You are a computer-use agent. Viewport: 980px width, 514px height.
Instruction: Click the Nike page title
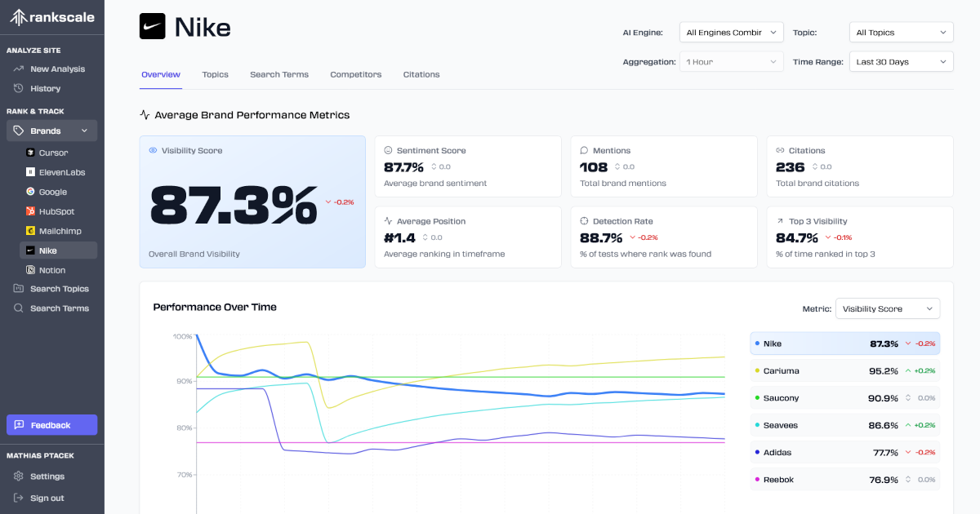(203, 27)
